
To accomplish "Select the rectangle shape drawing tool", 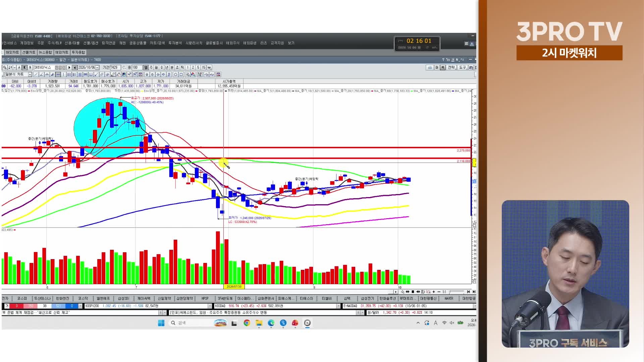I will coord(181,74).
